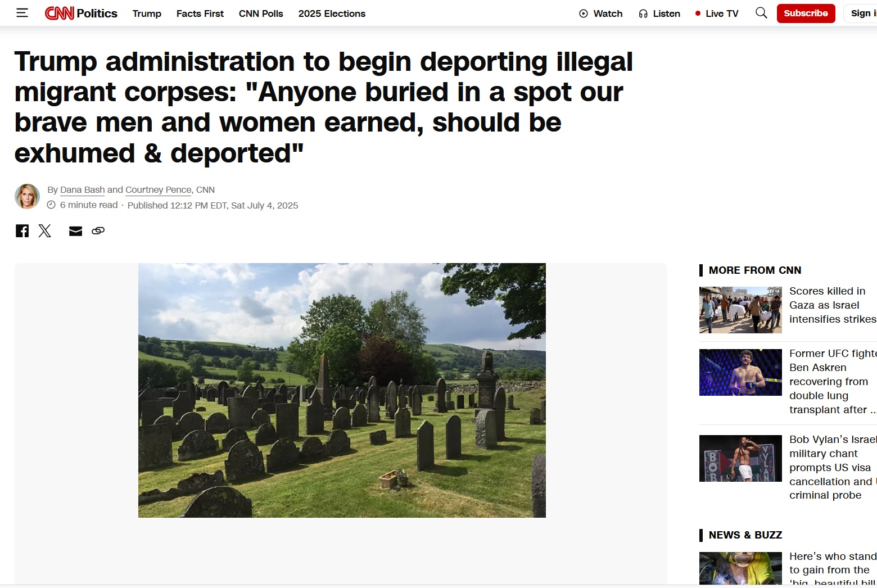Click the 'NEWS & BUZZ' heading
The image size is (877, 588).
[745, 535]
